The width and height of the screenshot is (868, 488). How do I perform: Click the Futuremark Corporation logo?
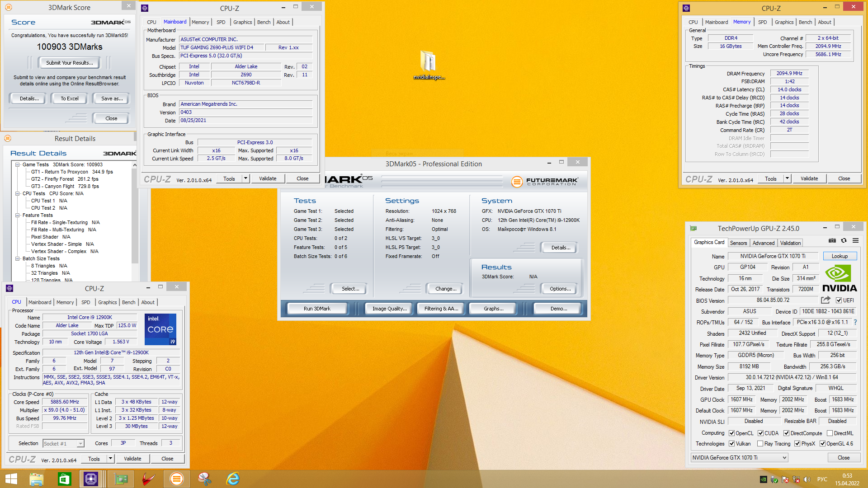(545, 182)
